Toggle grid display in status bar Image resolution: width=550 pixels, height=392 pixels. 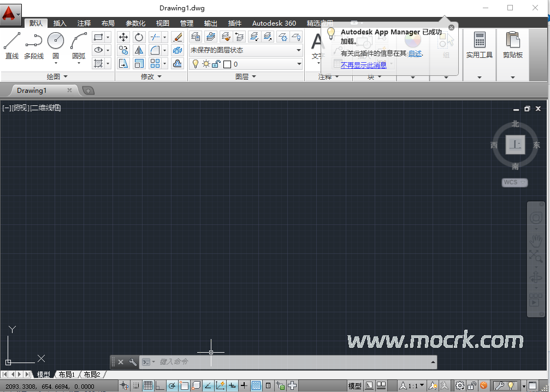pyautogui.click(x=148, y=386)
